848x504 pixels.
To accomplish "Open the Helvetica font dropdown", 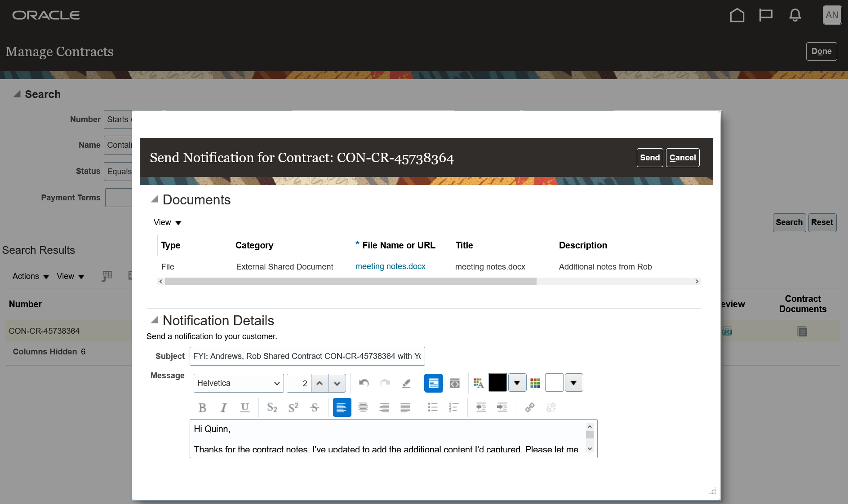I will [239, 383].
